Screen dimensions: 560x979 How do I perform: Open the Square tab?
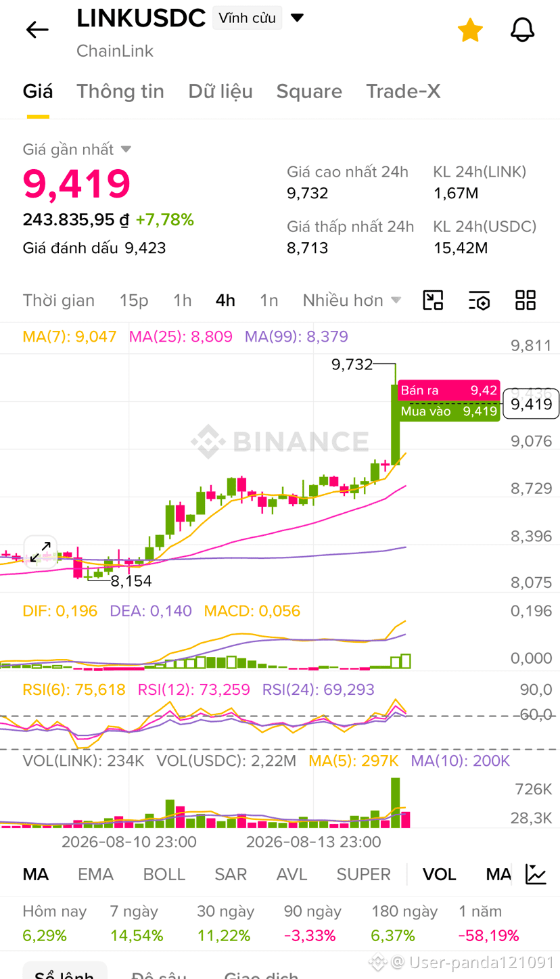click(309, 91)
